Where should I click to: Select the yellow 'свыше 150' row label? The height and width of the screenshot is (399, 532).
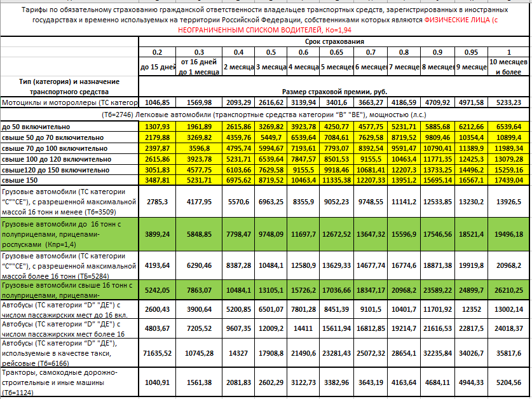(x=69, y=181)
